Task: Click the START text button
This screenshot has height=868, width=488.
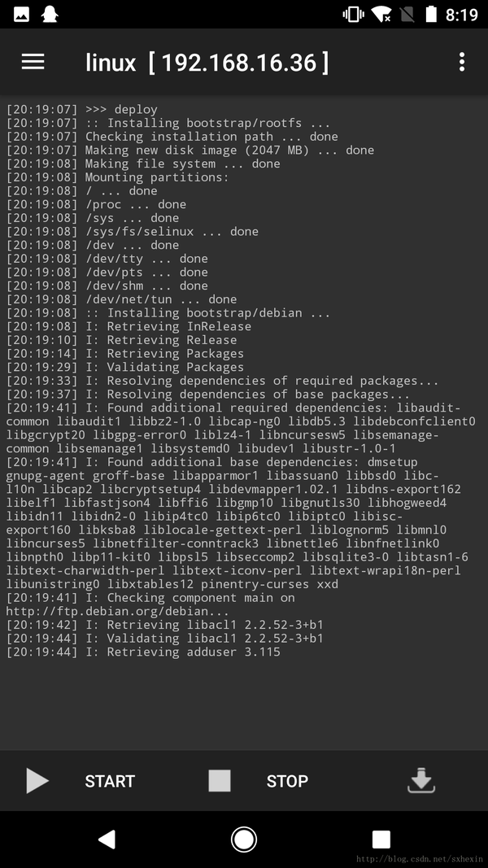Action: (x=110, y=781)
